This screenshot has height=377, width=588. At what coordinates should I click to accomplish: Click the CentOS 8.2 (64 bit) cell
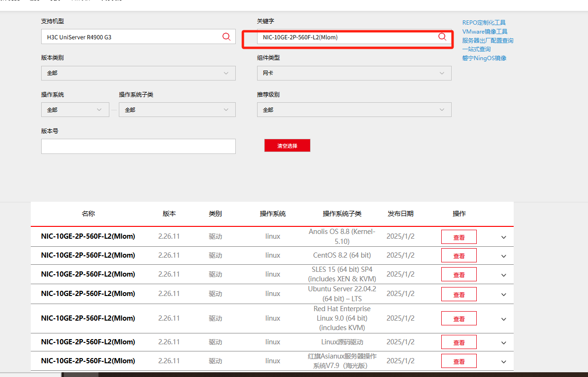click(342, 255)
